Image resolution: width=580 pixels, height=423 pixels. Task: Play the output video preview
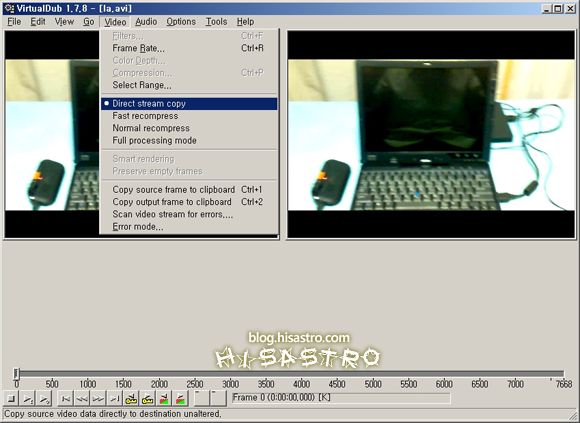(x=44, y=399)
